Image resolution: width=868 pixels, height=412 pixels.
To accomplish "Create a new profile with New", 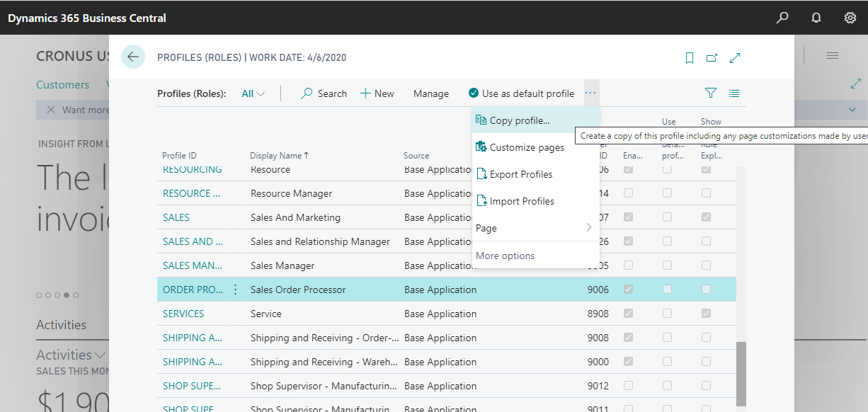I will [x=377, y=93].
